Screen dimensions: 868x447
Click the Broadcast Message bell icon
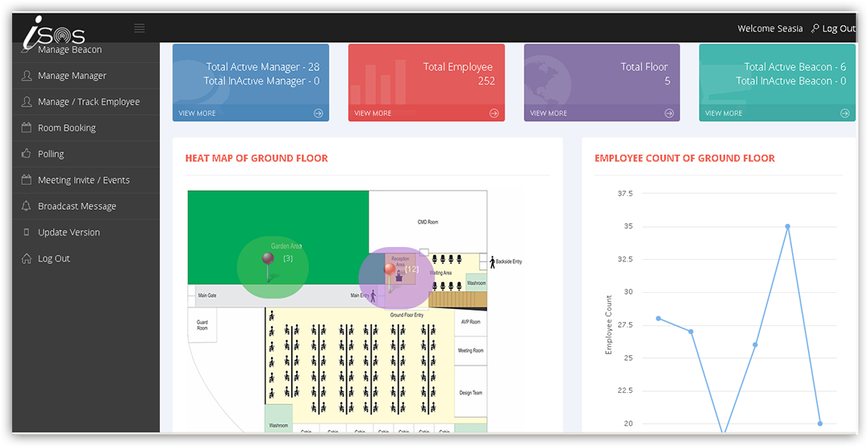click(x=26, y=206)
